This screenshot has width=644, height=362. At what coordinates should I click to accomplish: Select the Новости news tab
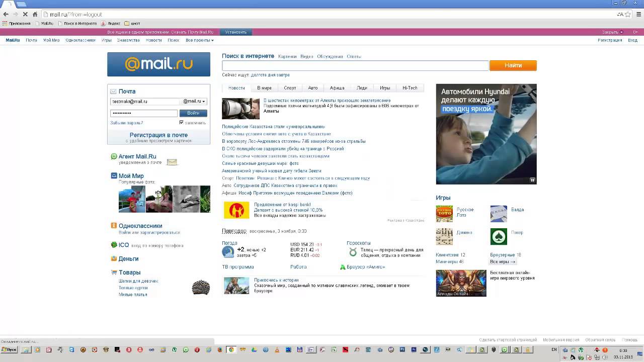click(x=236, y=88)
